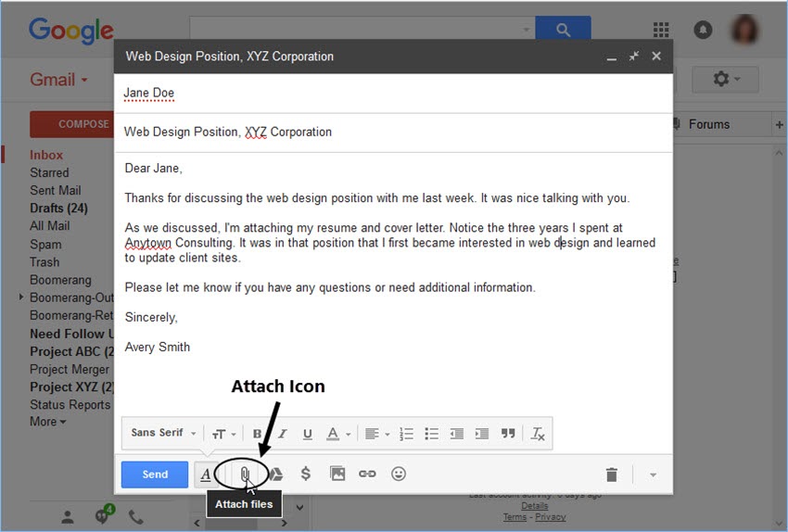
Task: Open the All Mail folder
Action: click(x=50, y=226)
